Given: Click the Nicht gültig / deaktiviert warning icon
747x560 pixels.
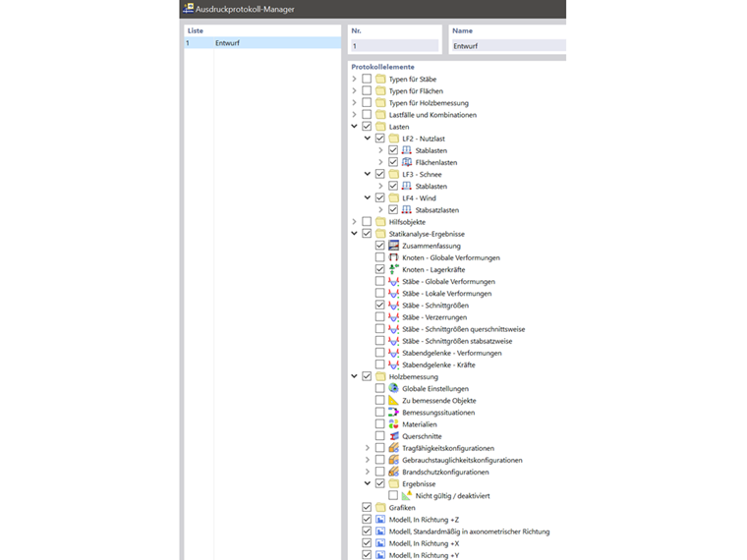Looking at the screenshot, I should pos(406,496).
